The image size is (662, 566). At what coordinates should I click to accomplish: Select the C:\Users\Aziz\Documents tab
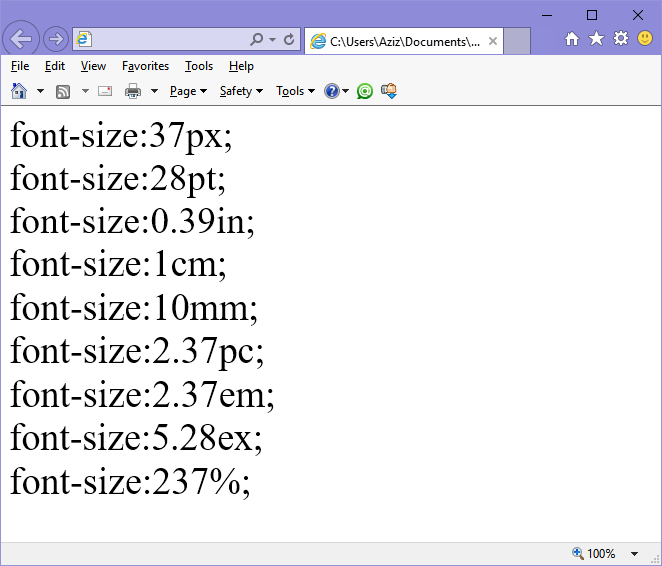(404, 41)
